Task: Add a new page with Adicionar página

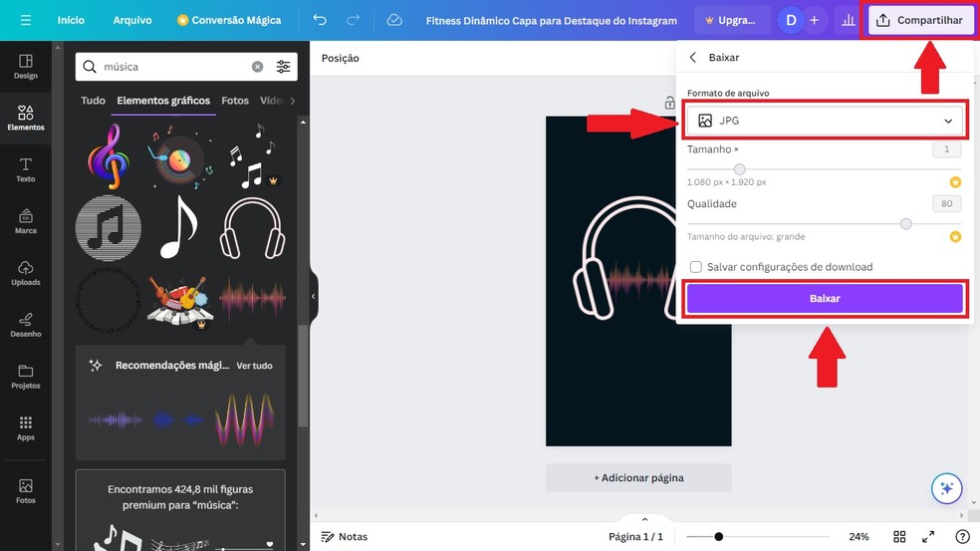Action: [638, 477]
